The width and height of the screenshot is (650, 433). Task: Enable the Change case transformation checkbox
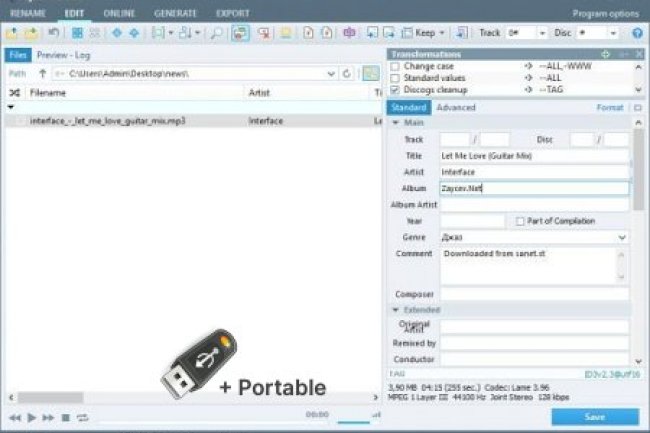(395, 66)
